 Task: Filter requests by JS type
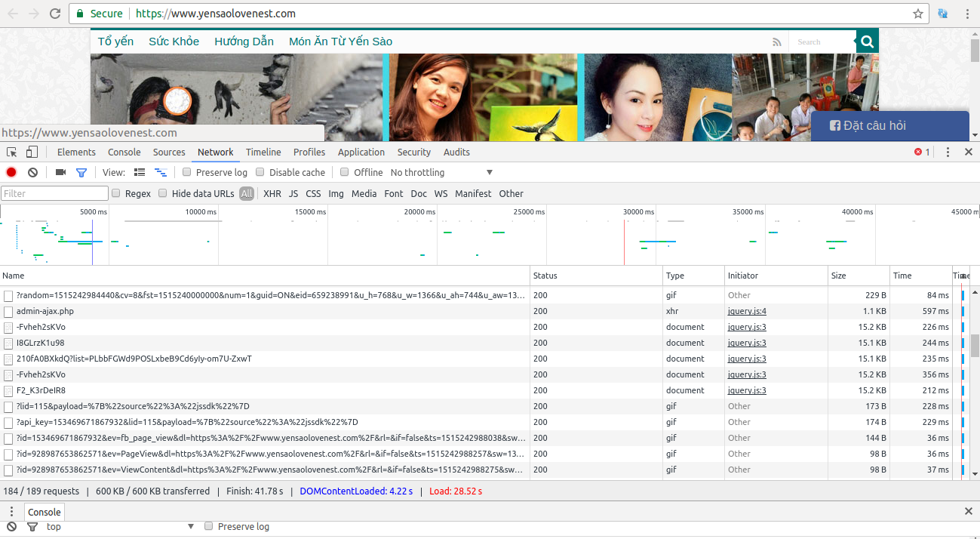coord(293,193)
